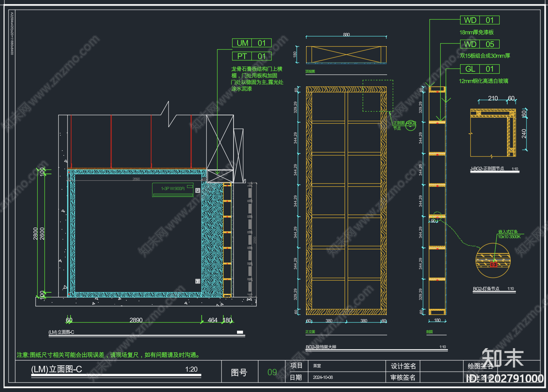Select the "1-3P W:900内" air conditioner label
This screenshot has width=548, height=392.
coord(173,189)
